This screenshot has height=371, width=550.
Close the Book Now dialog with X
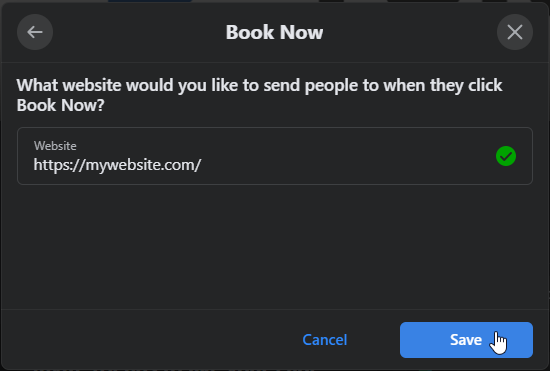(x=515, y=32)
